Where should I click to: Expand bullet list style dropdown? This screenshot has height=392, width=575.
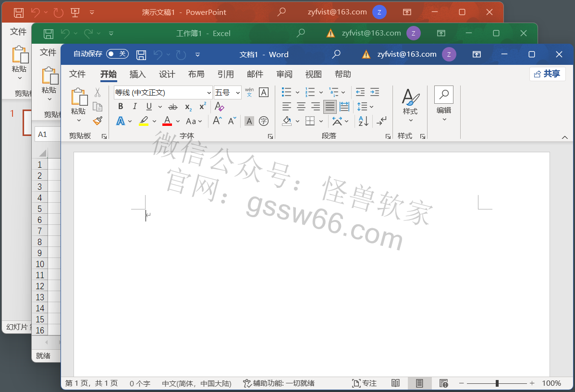(297, 92)
